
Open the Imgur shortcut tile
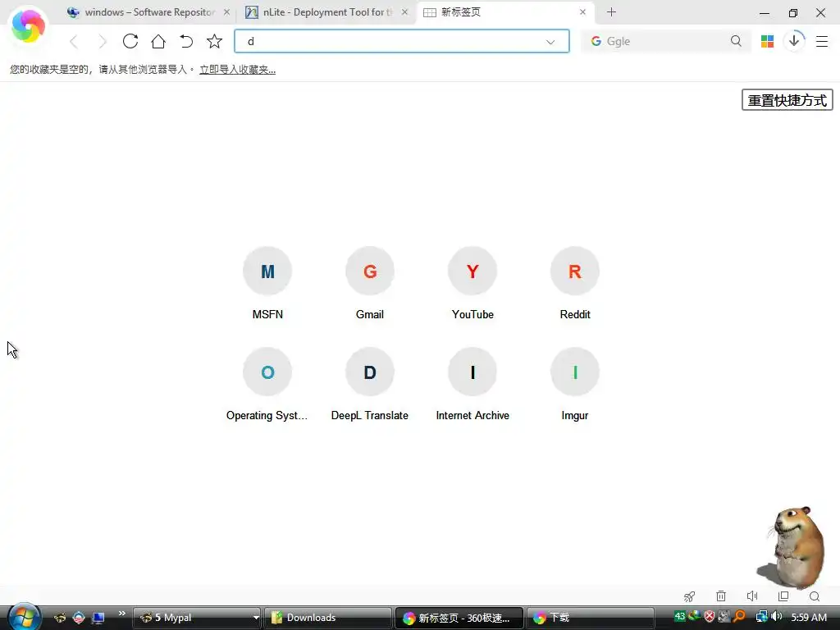point(575,384)
